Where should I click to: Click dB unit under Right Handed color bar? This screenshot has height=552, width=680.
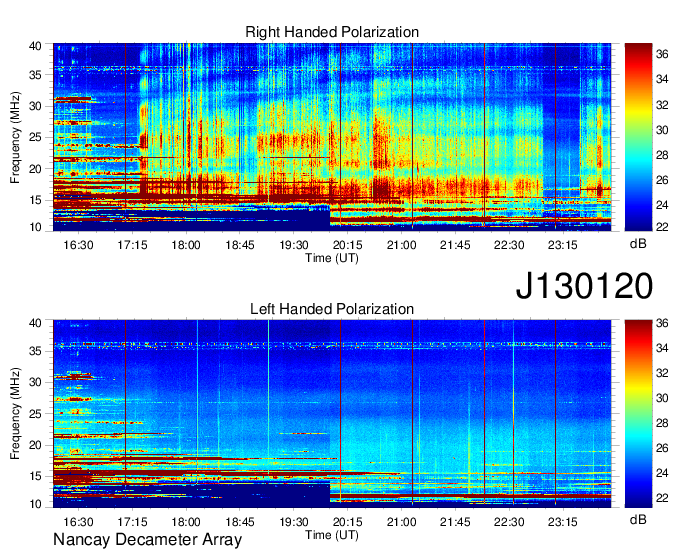[638, 244]
